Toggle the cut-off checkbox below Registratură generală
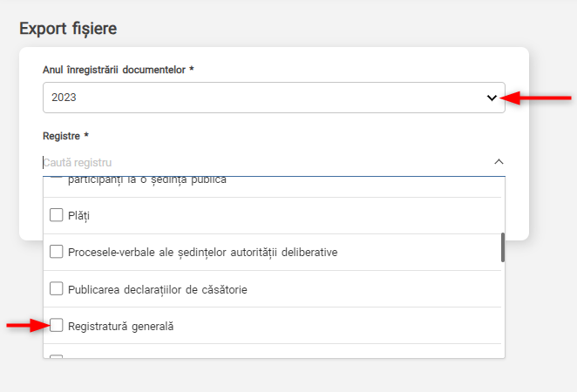This screenshot has width=577, height=392. point(57,357)
